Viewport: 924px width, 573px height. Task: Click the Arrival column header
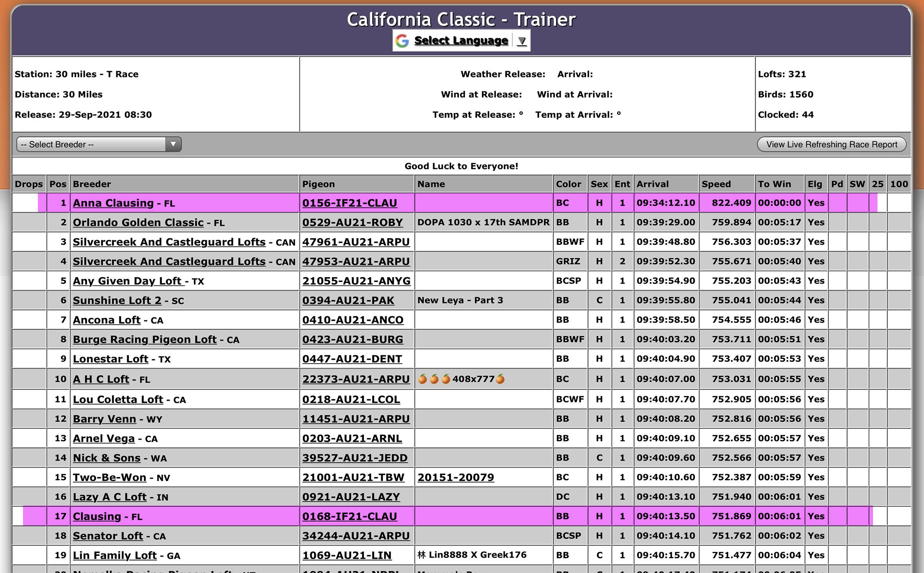pos(652,184)
